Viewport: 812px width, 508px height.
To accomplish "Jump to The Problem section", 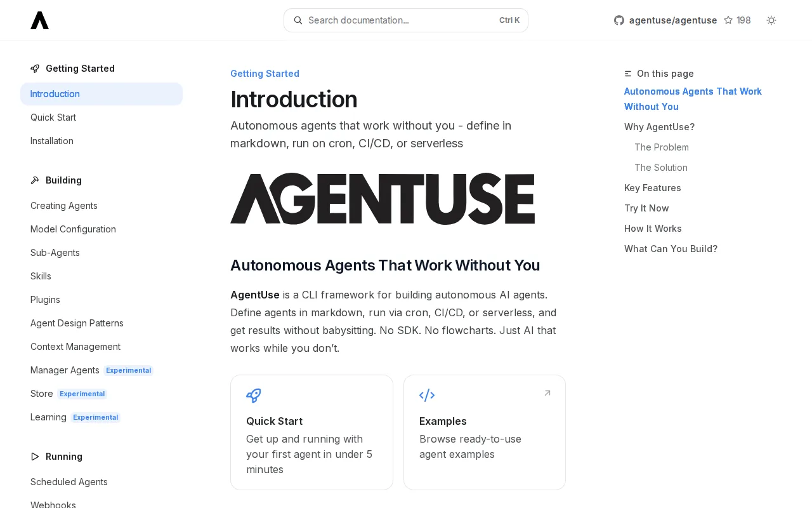I will (662, 147).
